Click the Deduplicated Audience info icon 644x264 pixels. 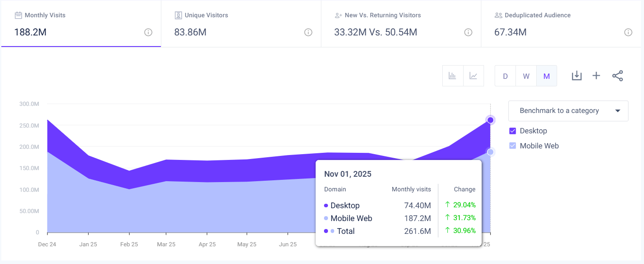click(x=628, y=32)
